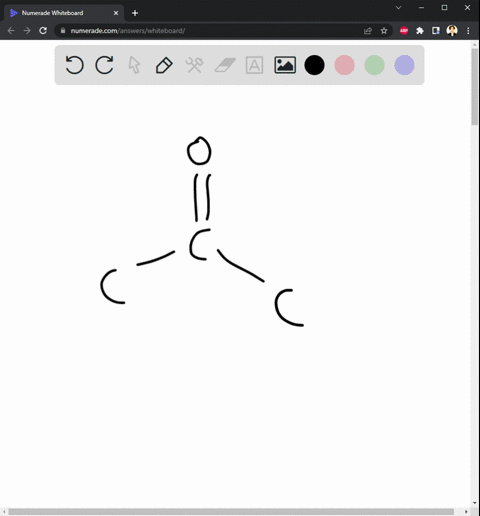Screen dimensions: 480x516
Task: Maximize the Chrome window
Action: pyautogui.click(x=444, y=7)
